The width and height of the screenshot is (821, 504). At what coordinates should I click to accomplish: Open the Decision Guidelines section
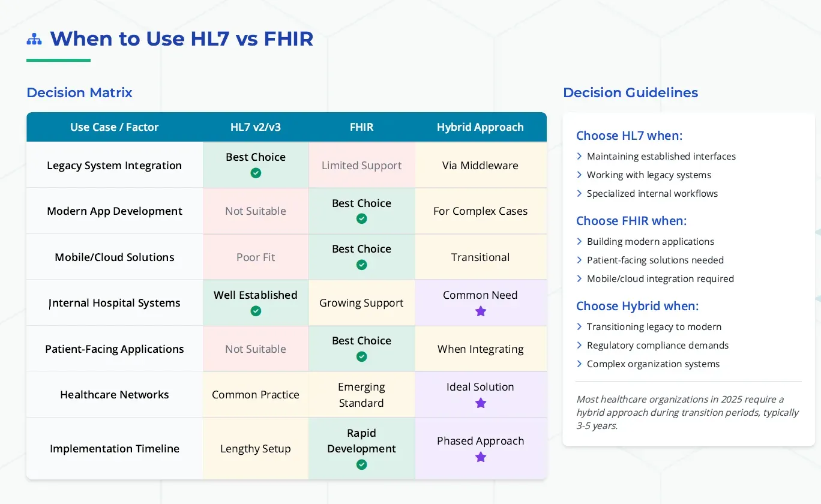pyautogui.click(x=630, y=92)
